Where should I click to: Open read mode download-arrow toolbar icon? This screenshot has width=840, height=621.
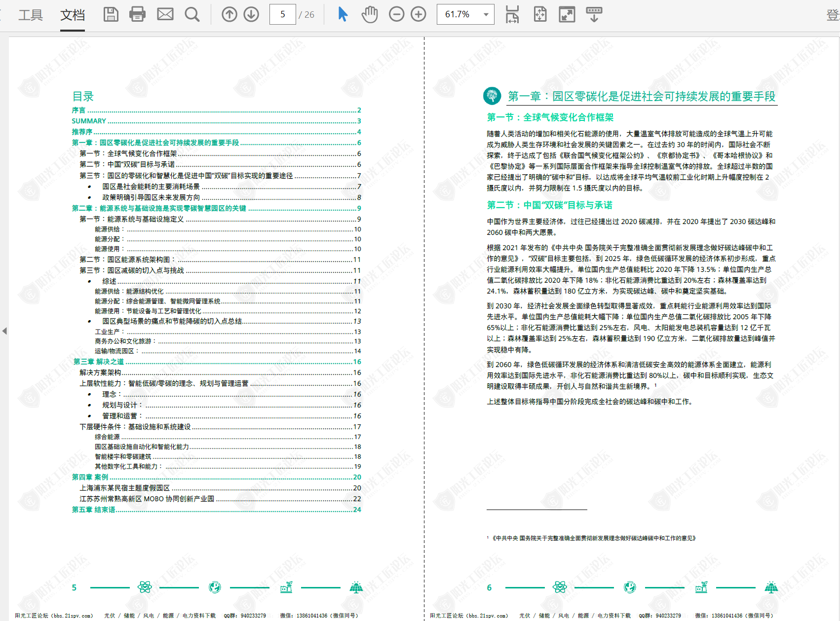(594, 14)
